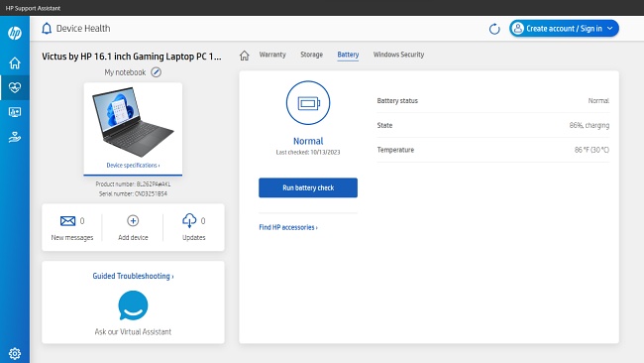Click the My notebook label
This screenshot has width=644, height=363.
tap(125, 72)
